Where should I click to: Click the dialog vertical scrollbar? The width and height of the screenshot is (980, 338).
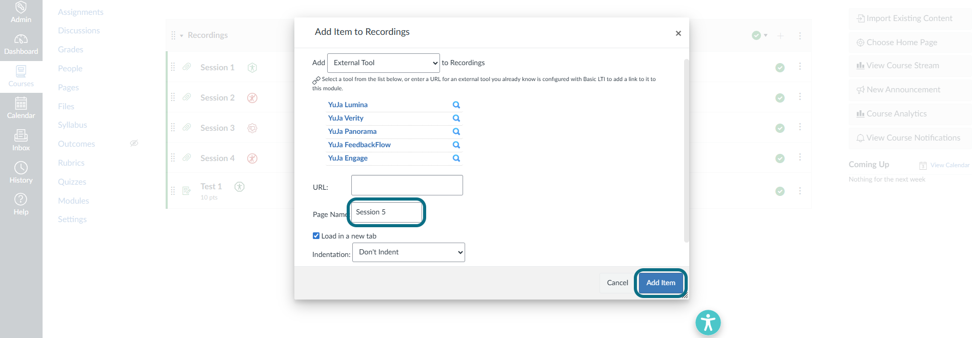point(686,150)
